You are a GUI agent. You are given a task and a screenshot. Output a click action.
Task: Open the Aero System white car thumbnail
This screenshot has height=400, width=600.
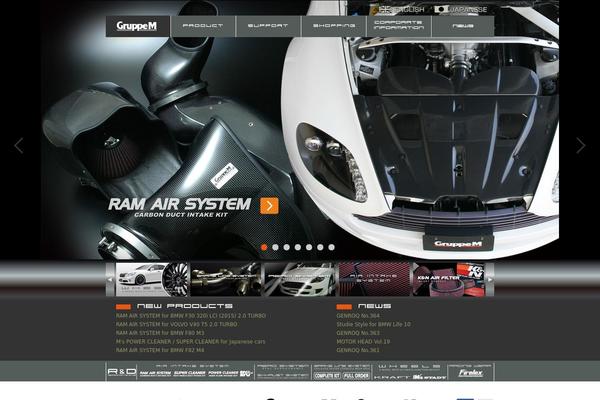click(300, 279)
